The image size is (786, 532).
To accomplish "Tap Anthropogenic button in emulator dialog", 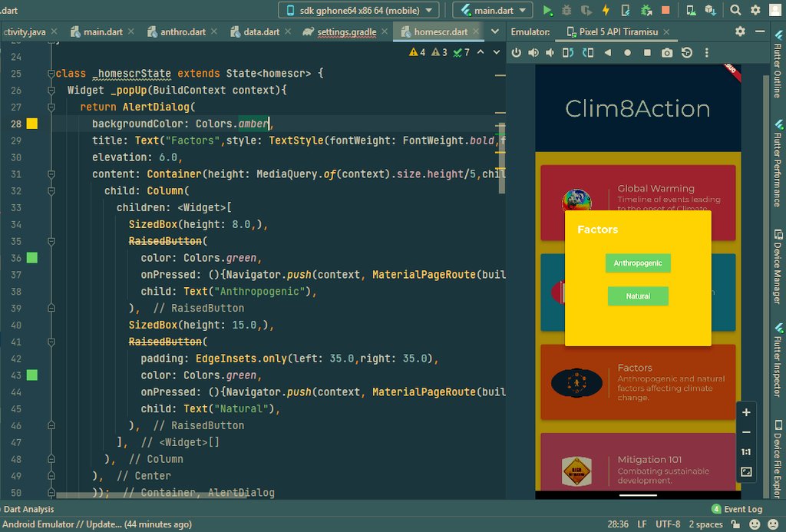I will (638, 263).
